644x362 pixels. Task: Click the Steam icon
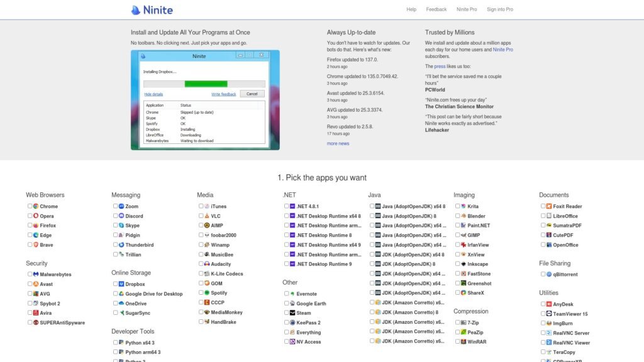[x=292, y=313]
